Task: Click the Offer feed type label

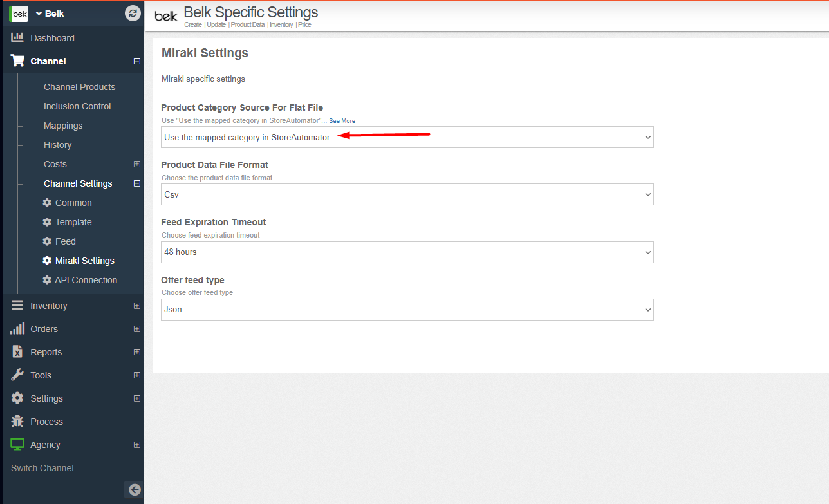Action: [192, 280]
